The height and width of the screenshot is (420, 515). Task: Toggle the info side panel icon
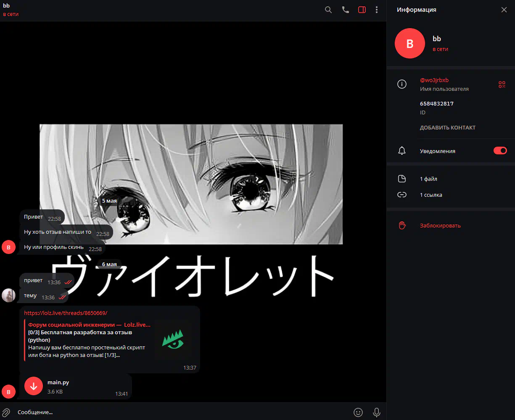click(362, 10)
